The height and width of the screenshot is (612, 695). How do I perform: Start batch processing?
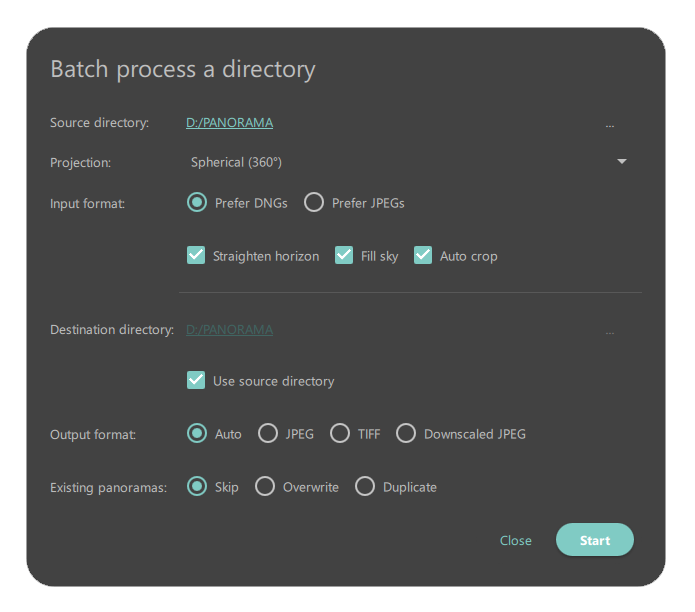595,540
